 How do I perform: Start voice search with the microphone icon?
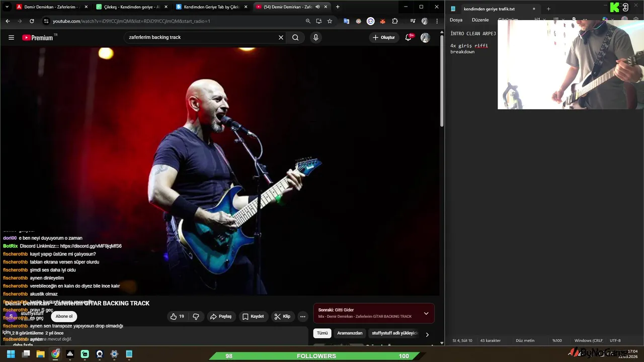point(316,37)
